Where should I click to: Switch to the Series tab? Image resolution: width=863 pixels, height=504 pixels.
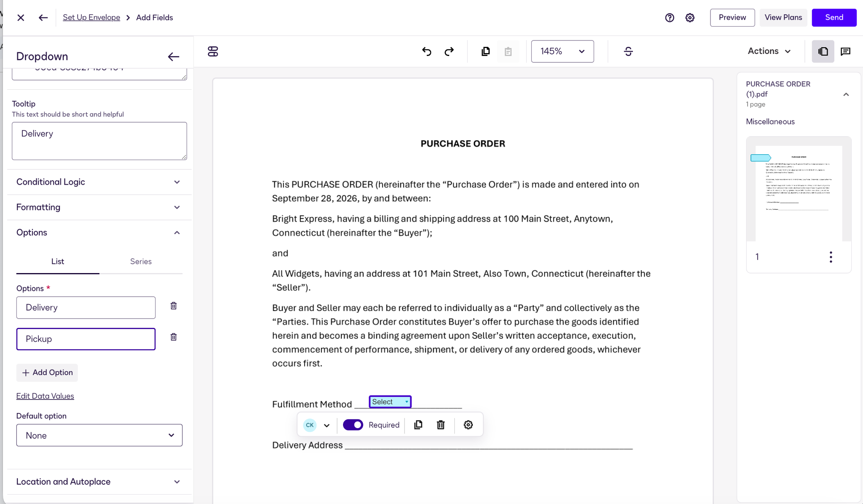coord(141,261)
